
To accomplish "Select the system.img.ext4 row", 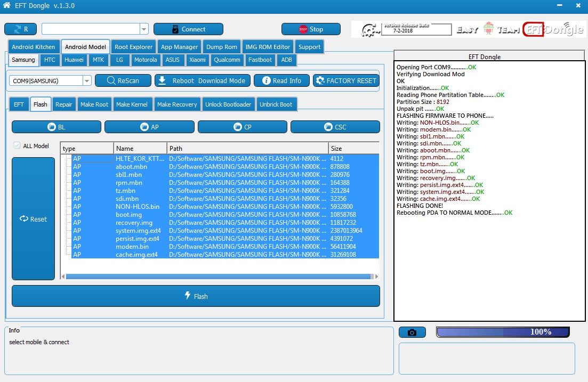I will (225, 231).
